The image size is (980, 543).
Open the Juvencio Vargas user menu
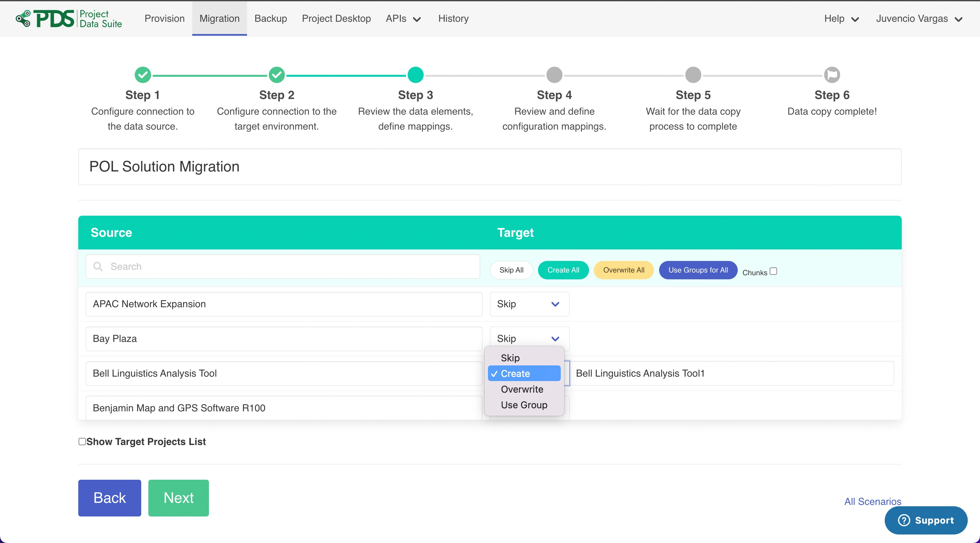click(x=919, y=19)
